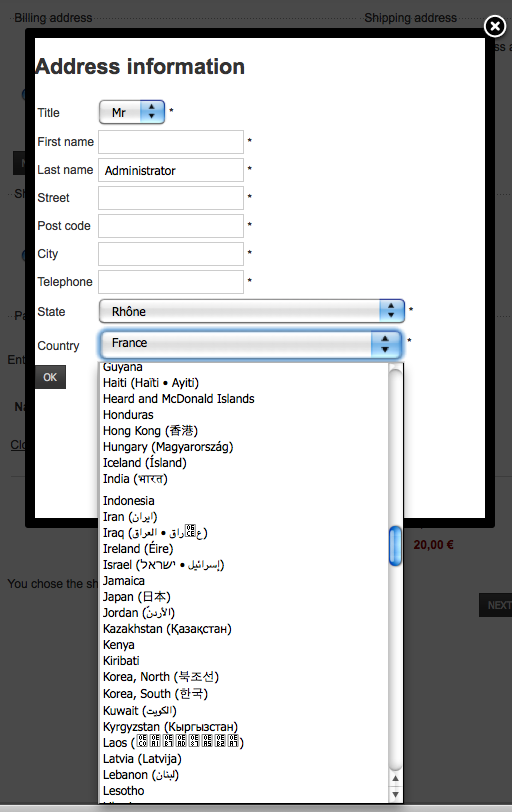Click the City input field
The width and height of the screenshot is (512, 812).
171,254
